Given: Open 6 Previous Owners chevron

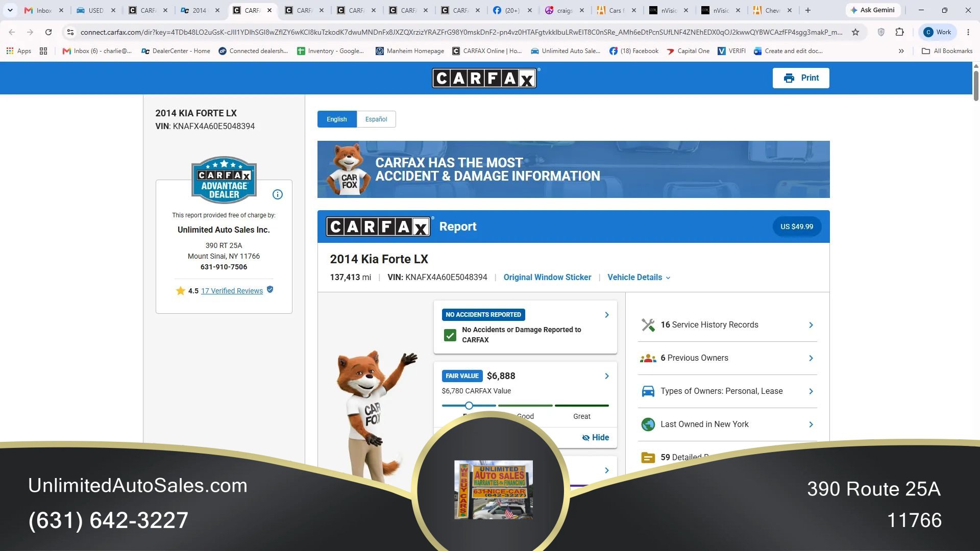Looking at the screenshot, I should coord(811,358).
